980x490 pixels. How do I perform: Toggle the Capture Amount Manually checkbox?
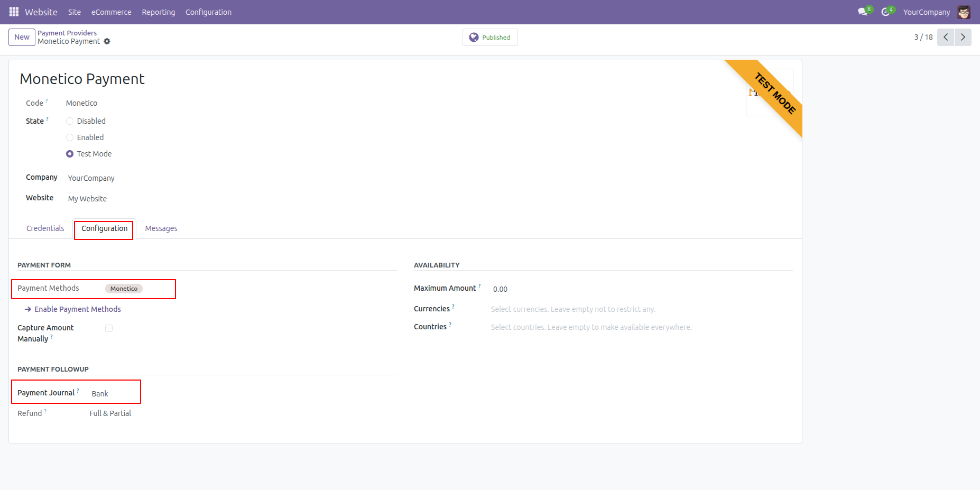point(109,328)
